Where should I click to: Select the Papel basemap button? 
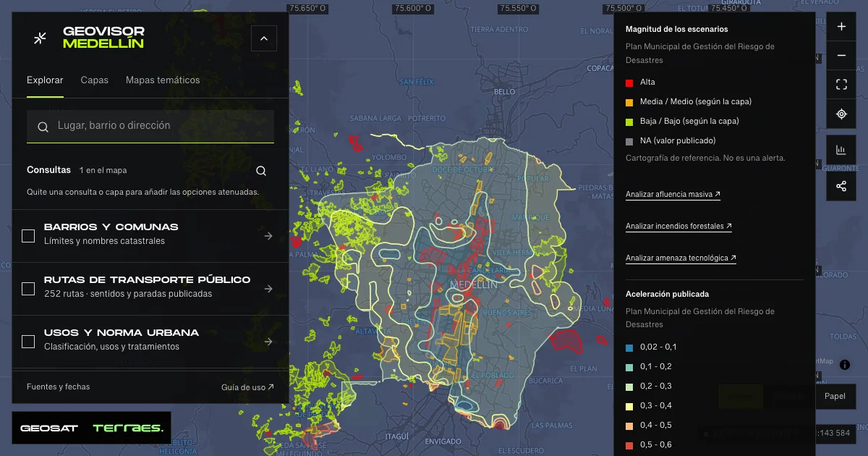click(835, 397)
